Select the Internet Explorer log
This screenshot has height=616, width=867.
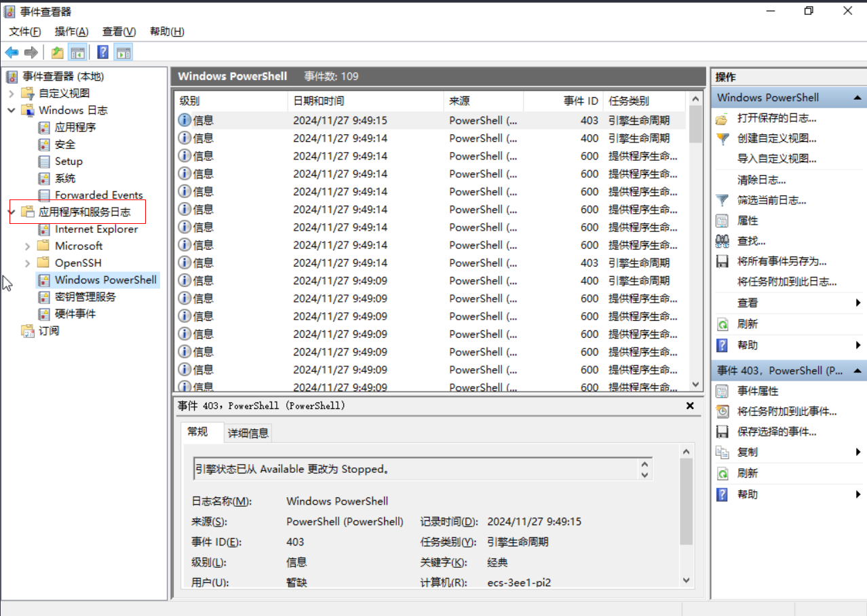pyautogui.click(x=96, y=229)
